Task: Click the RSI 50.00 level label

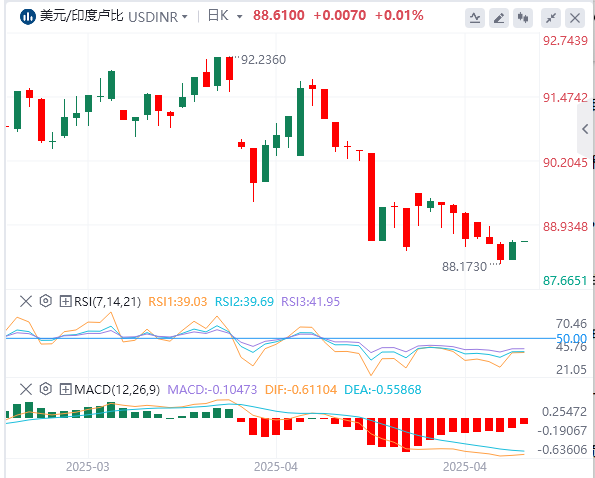Action: tap(571, 338)
